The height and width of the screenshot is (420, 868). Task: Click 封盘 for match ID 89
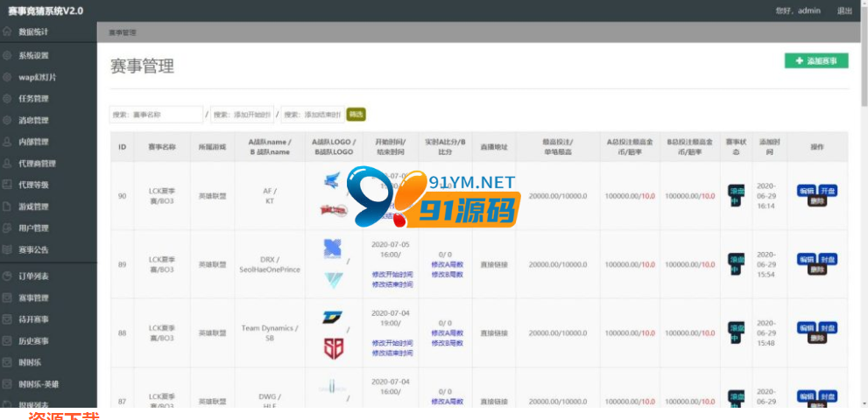(x=828, y=259)
